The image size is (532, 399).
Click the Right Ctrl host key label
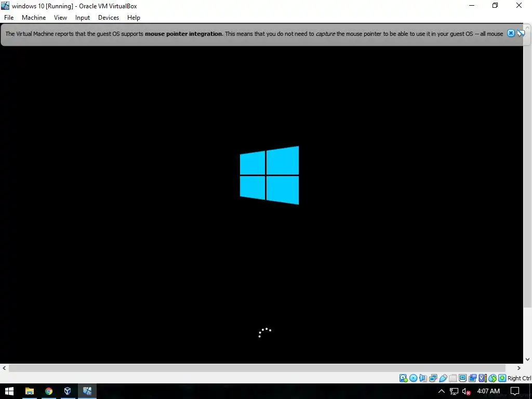[519, 378]
